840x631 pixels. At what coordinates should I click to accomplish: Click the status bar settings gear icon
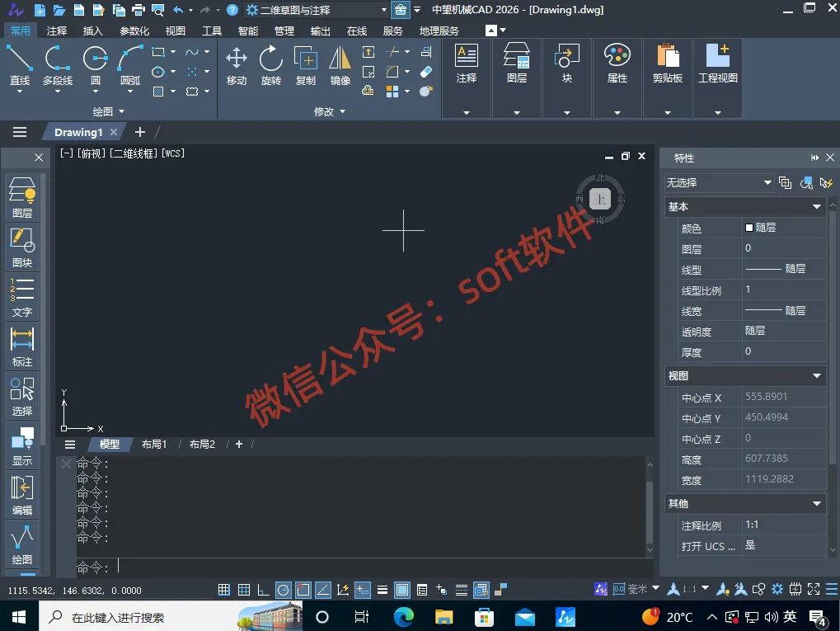click(777, 589)
